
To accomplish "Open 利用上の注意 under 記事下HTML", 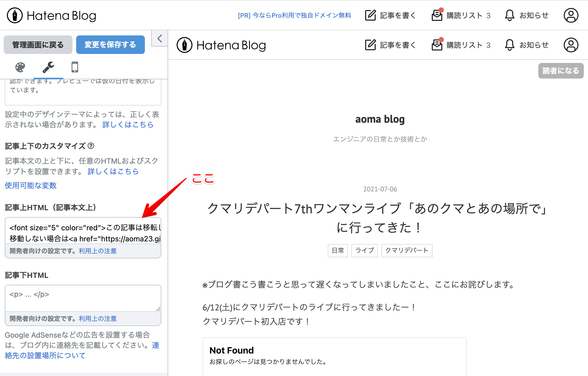I will [98, 319].
